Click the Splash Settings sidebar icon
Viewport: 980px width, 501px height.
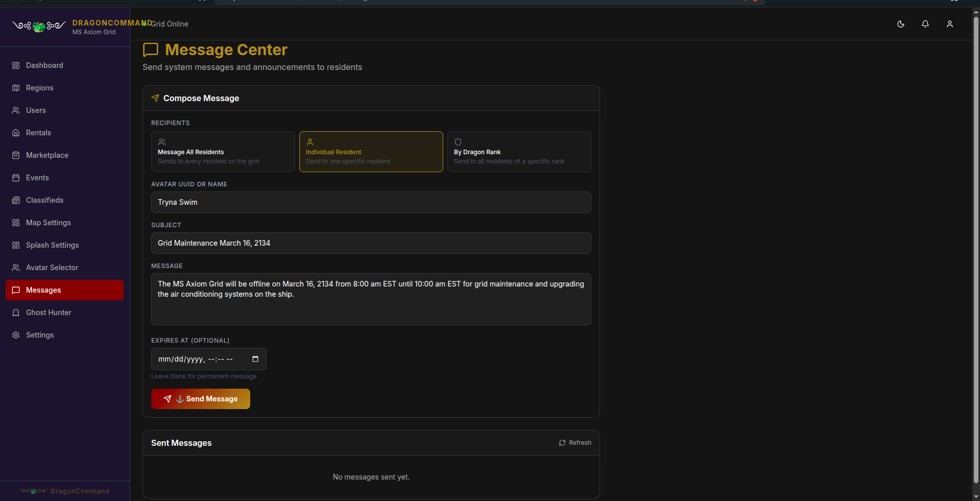[16, 245]
